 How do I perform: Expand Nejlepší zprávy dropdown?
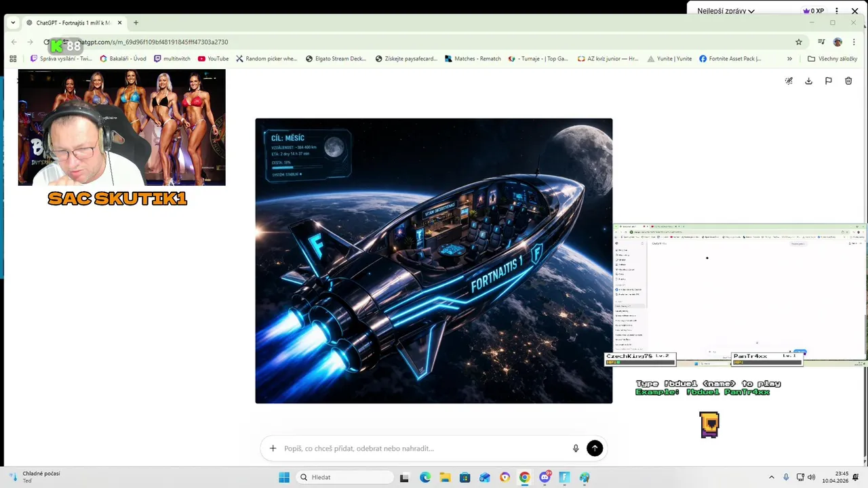pos(726,11)
